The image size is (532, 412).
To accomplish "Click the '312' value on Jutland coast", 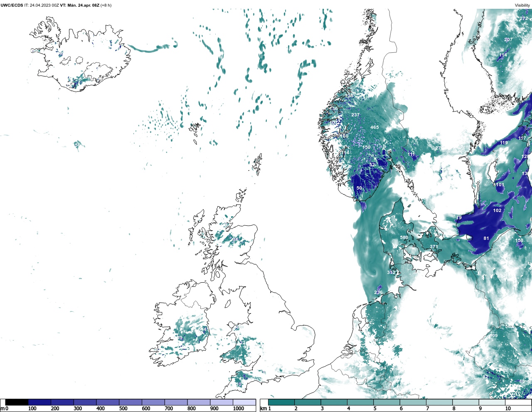I will 391,273.
